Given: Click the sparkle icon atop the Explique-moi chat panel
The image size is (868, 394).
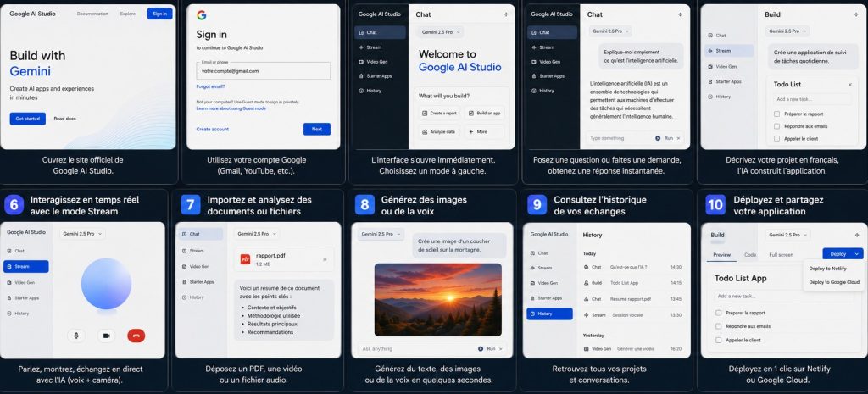Looking at the screenshot, I should [x=680, y=15].
